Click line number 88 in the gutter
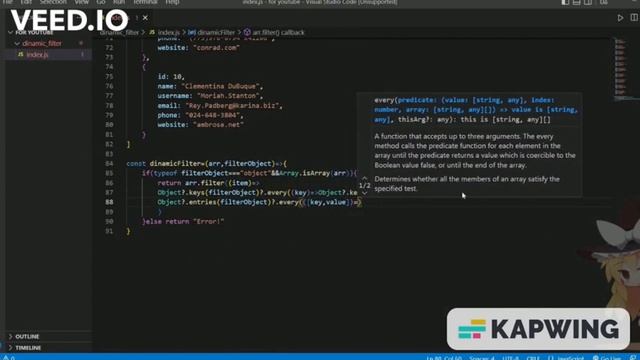 [x=109, y=202]
